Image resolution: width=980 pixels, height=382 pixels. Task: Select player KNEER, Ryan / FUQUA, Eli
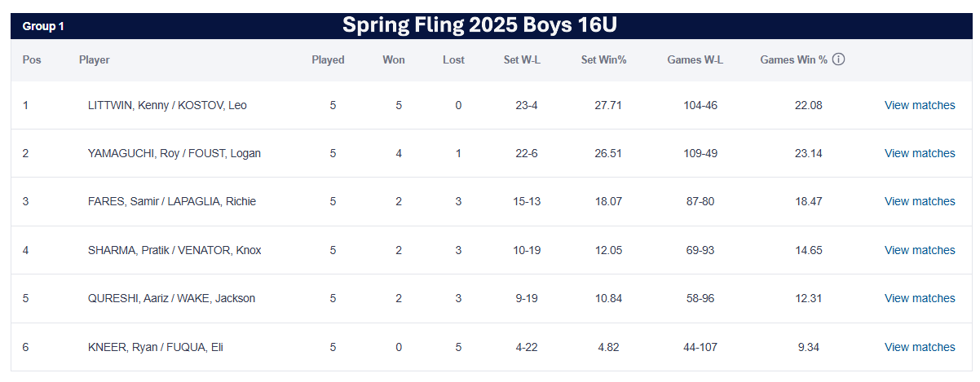tap(156, 347)
